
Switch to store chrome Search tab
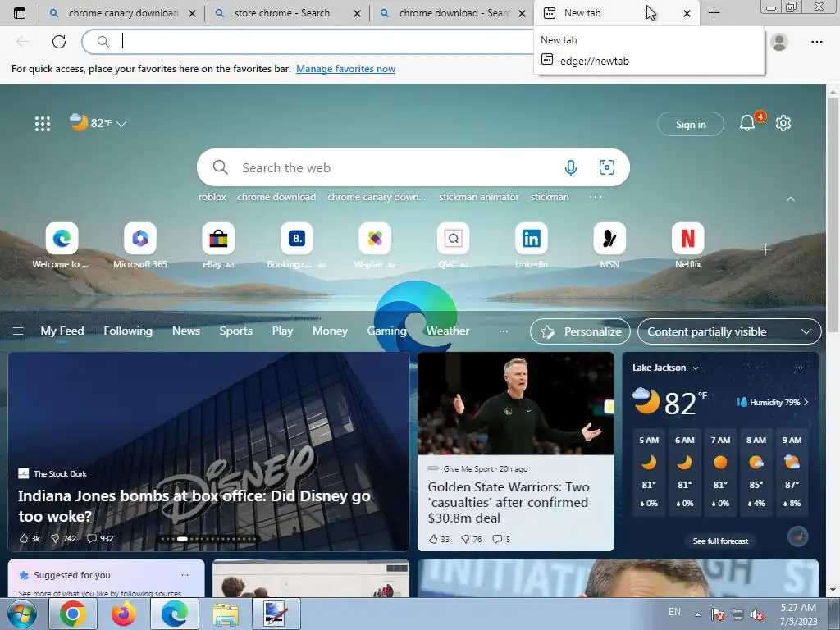pyautogui.click(x=286, y=13)
